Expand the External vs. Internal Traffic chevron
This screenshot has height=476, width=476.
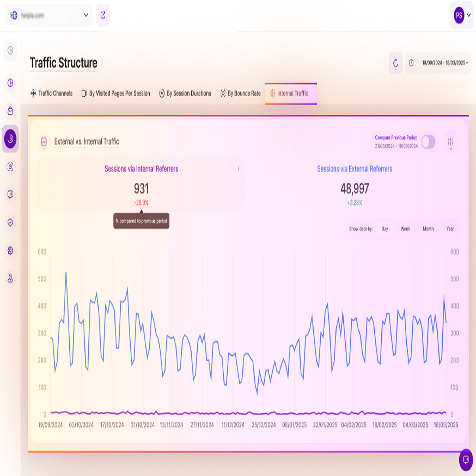[43, 148]
